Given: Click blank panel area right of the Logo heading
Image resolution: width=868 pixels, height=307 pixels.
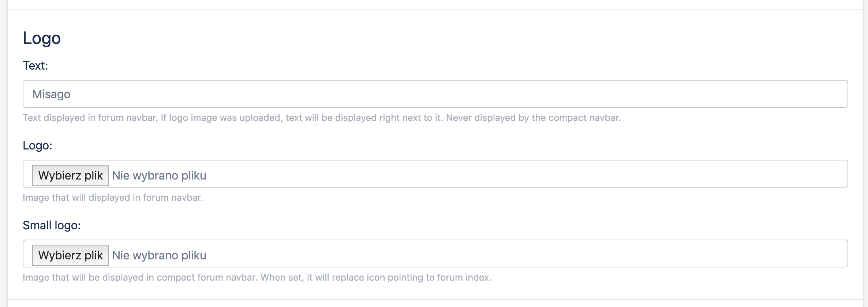Looking at the screenshot, I should (x=439, y=38).
